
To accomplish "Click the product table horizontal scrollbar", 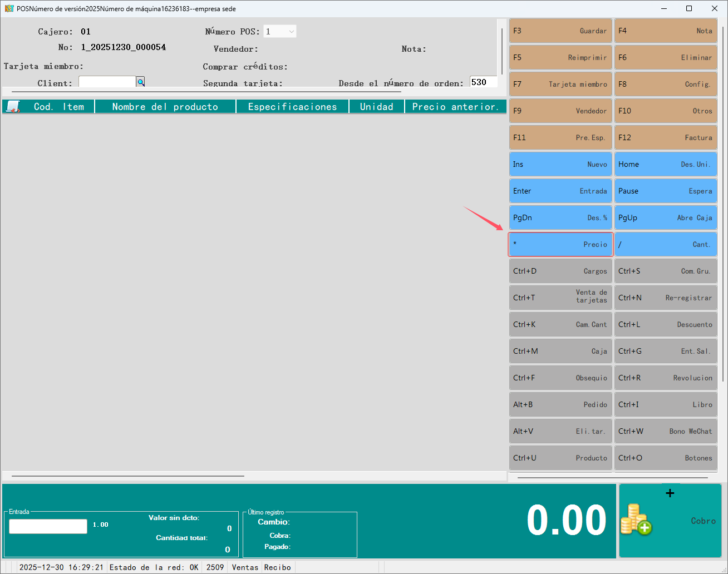I will click(x=128, y=476).
